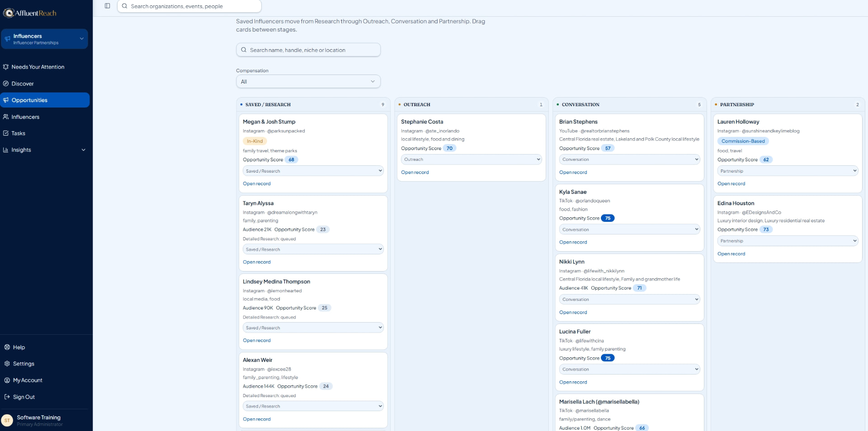Viewport: 868px width, 431px height.
Task: Open Stephanie Costa's Outreach stage dropdown
Action: point(471,159)
